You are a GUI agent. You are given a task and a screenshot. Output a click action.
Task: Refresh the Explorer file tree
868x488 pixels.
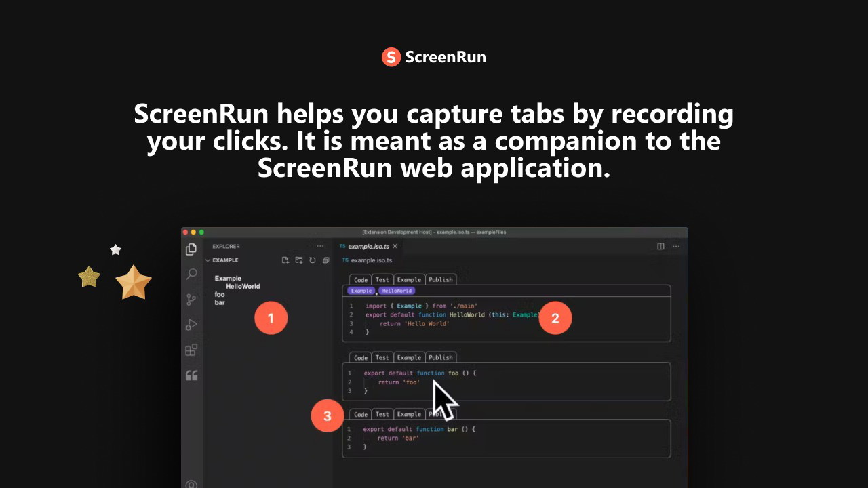coord(313,260)
